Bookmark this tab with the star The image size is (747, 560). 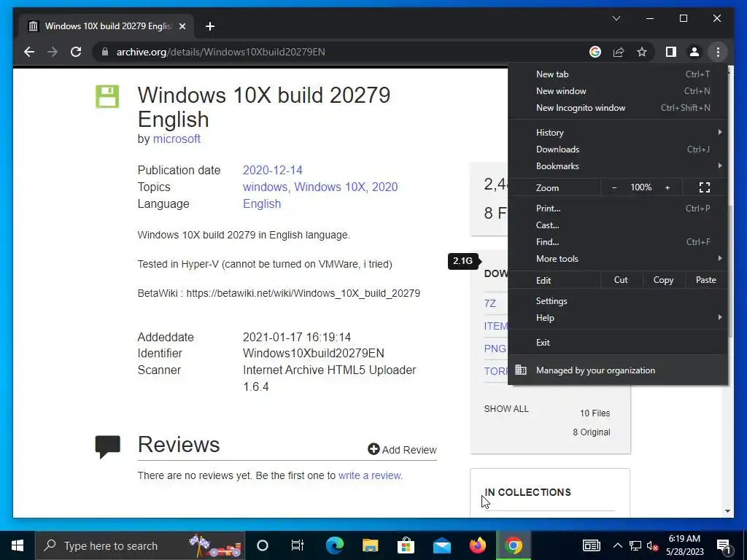coord(642,52)
